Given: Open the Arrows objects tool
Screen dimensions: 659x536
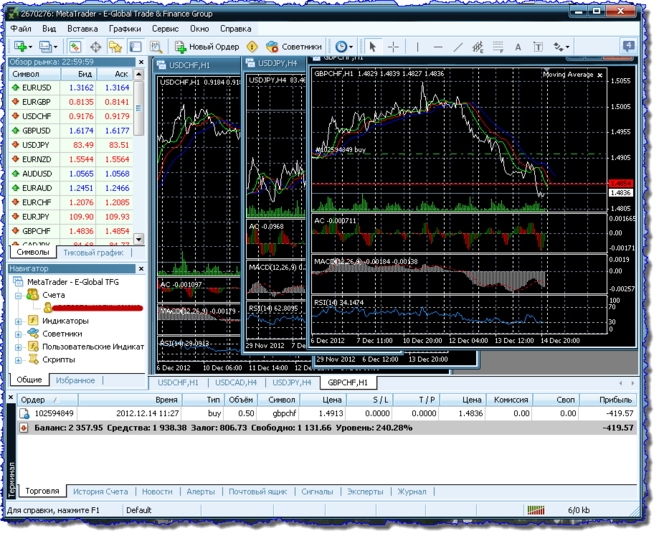Looking at the screenshot, I should [x=559, y=47].
